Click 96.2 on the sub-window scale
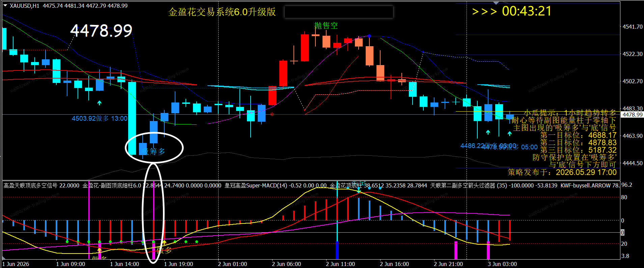The image size is (644, 268). click(627, 185)
